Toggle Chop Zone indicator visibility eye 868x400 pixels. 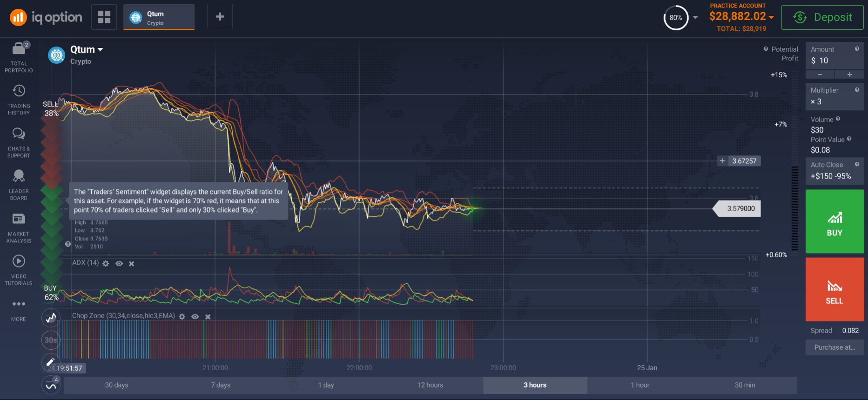click(x=195, y=317)
